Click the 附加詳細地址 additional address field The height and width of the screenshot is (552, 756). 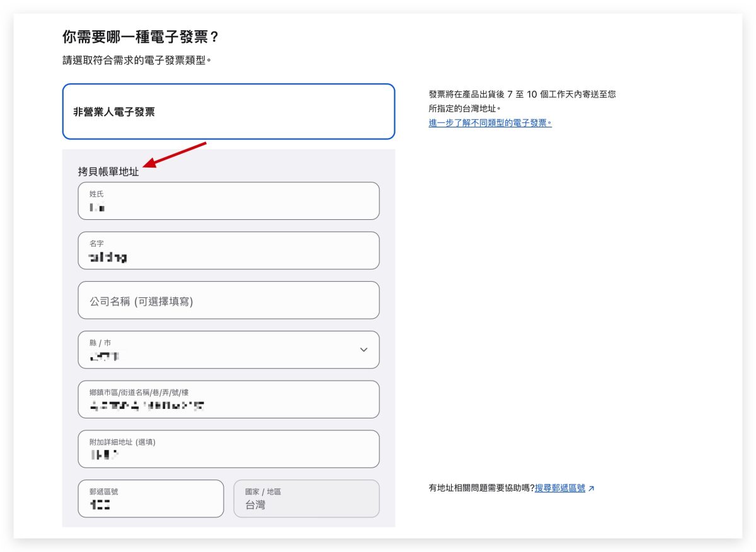click(x=228, y=449)
